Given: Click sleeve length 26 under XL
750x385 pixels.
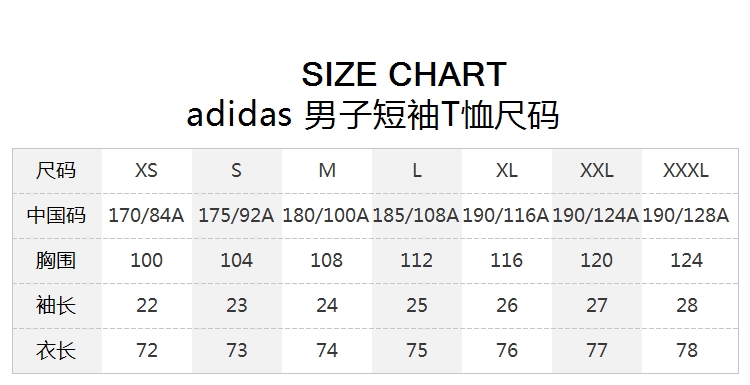Looking at the screenshot, I should 507,305.
